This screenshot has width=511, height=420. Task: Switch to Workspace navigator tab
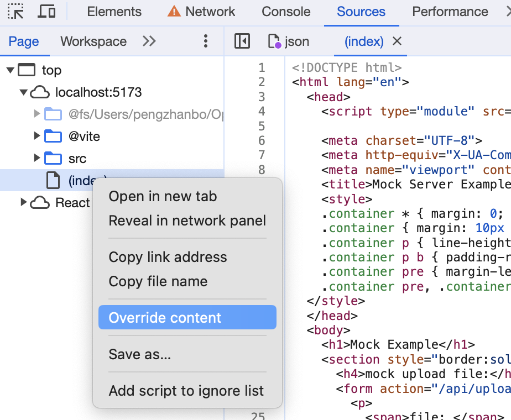tap(93, 41)
